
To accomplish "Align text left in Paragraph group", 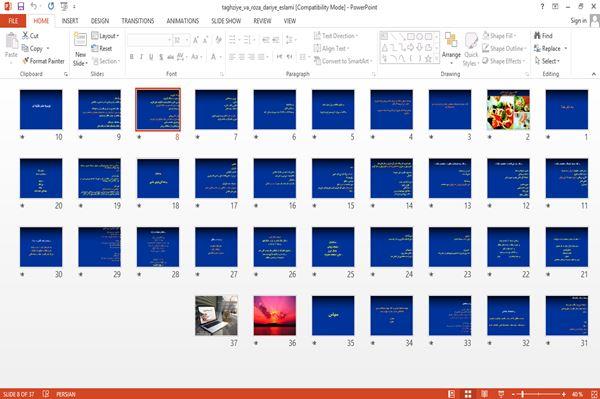I will click(x=232, y=57).
